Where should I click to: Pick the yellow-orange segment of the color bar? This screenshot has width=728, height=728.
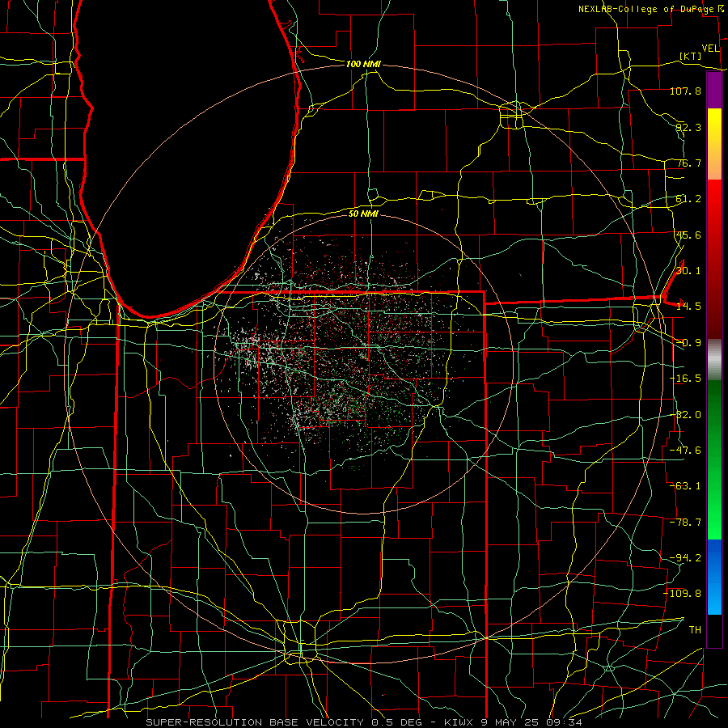click(x=714, y=144)
